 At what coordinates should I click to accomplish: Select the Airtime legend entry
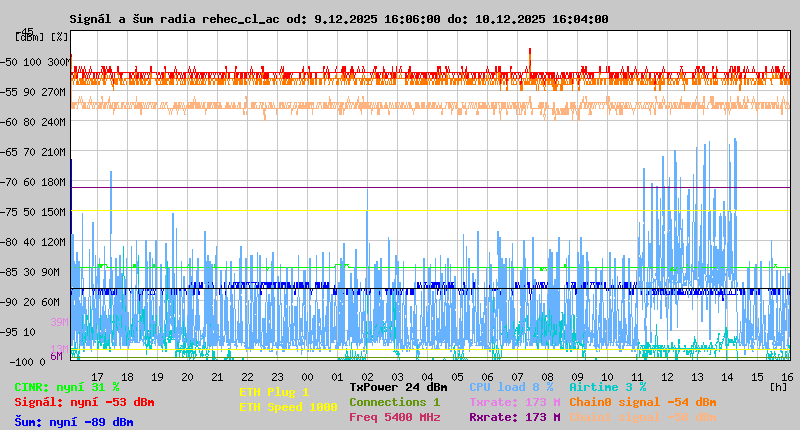pos(607,386)
